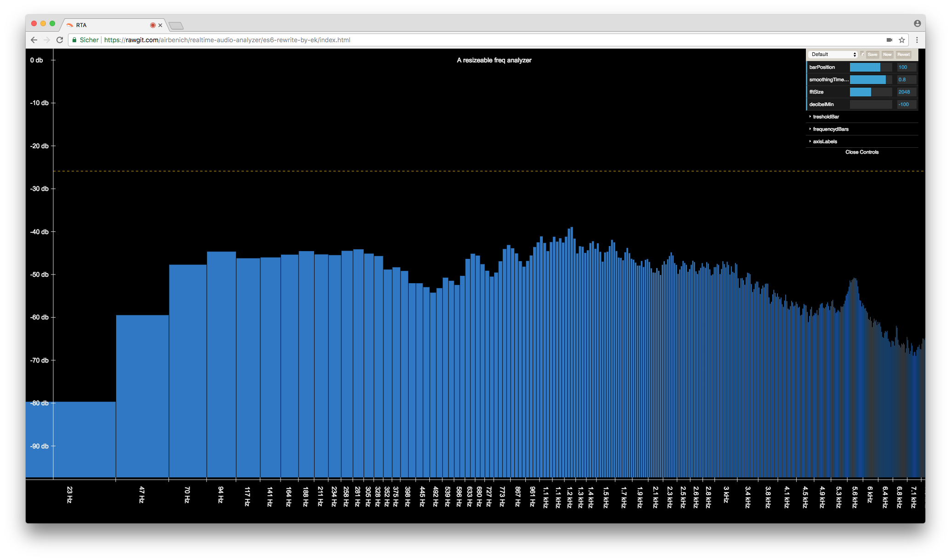Open a new tab button
The width and height of the screenshot is (951, 560).
click(x=176, y=26)
